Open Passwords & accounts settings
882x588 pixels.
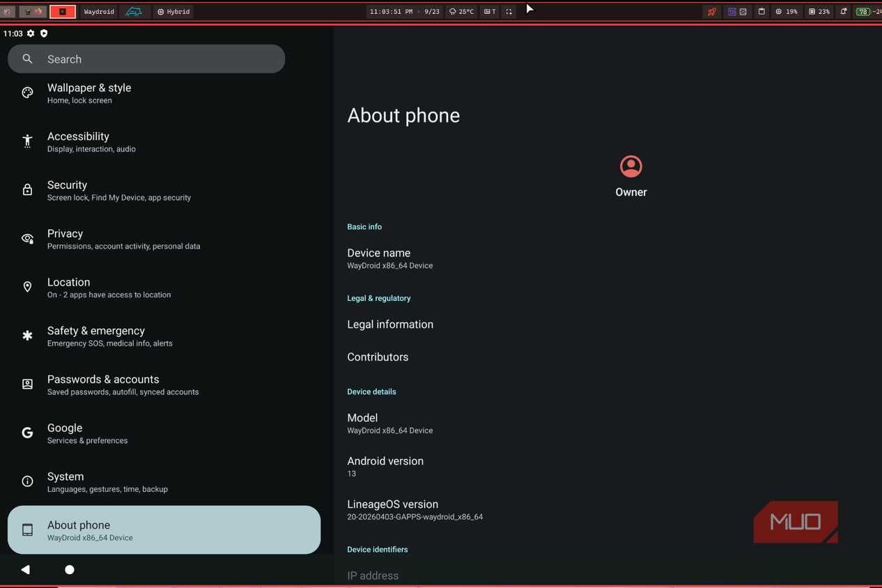[x=164, y=385]
